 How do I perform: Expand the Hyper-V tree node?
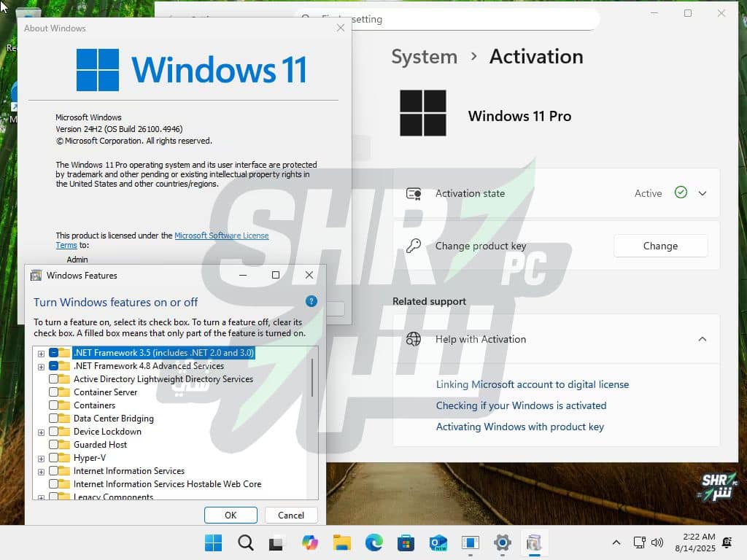[x=41, y=459]
